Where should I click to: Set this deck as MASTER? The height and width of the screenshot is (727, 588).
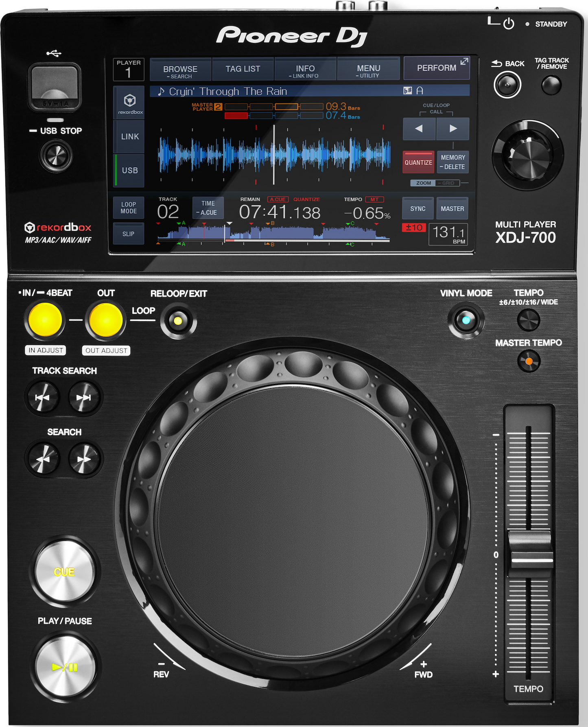pyautogui.click(x=452, y=208)
